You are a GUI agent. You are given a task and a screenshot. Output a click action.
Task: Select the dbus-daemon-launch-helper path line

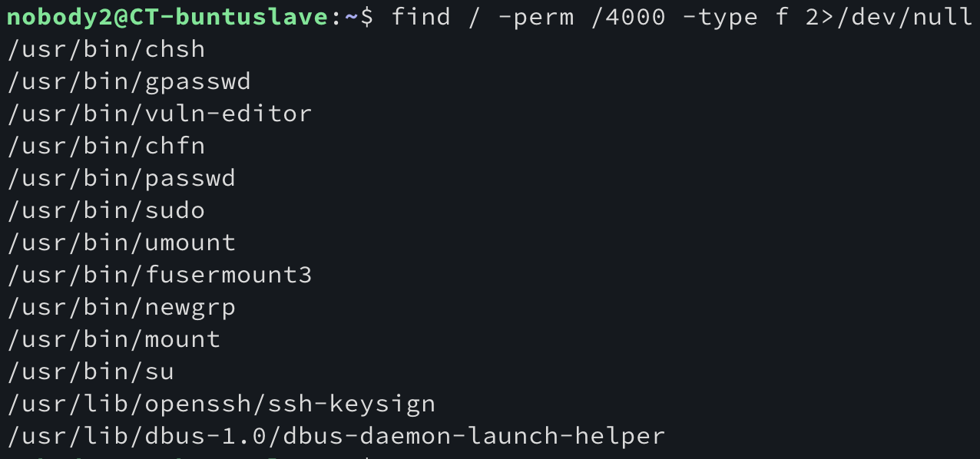(336, 436)
